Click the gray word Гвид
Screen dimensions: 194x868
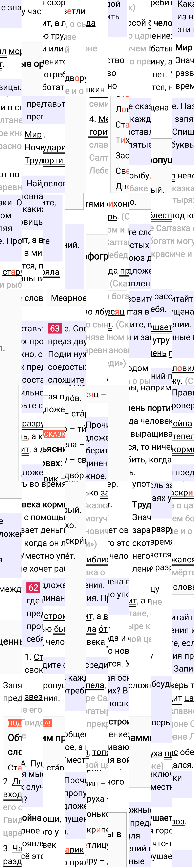12,820
